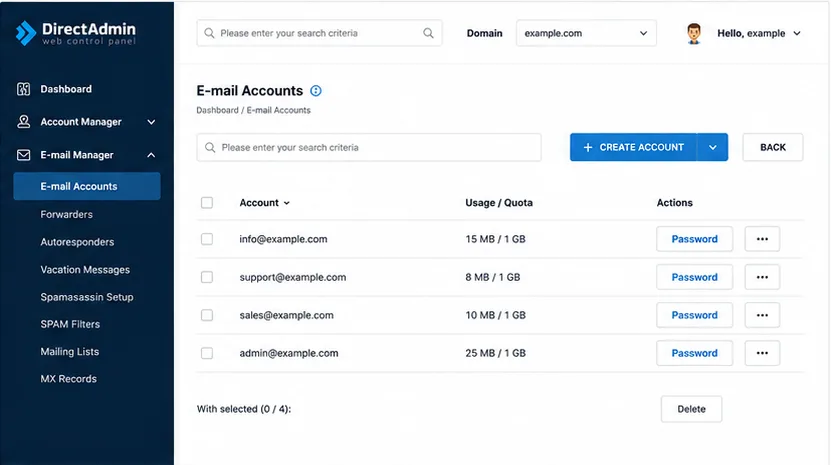Viewport: 831px width, 465px height.
Task: Focus the top global search field
Action: [319, 33]
